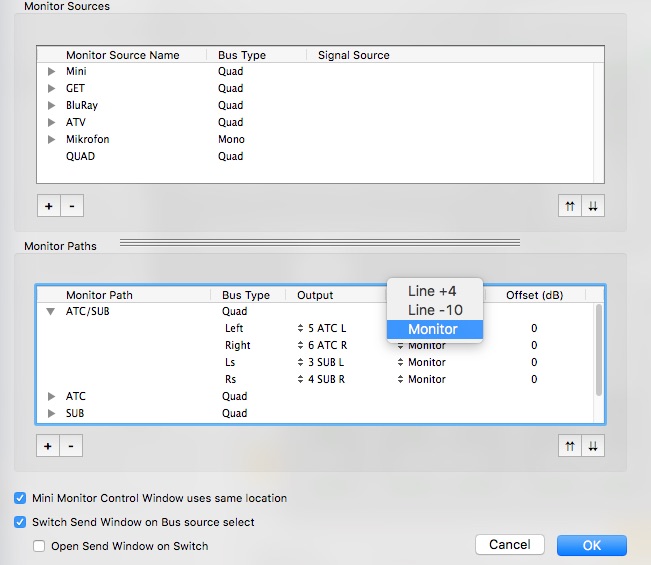The width and height of the screenshot is (651, 565).
Task: Cancel the monitor setup dialog
Action: 510,545
